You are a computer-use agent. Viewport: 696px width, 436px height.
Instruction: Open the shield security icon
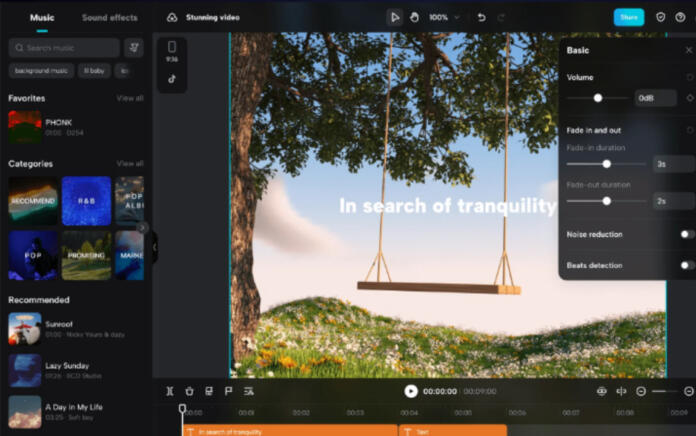[x=660, y=17]
